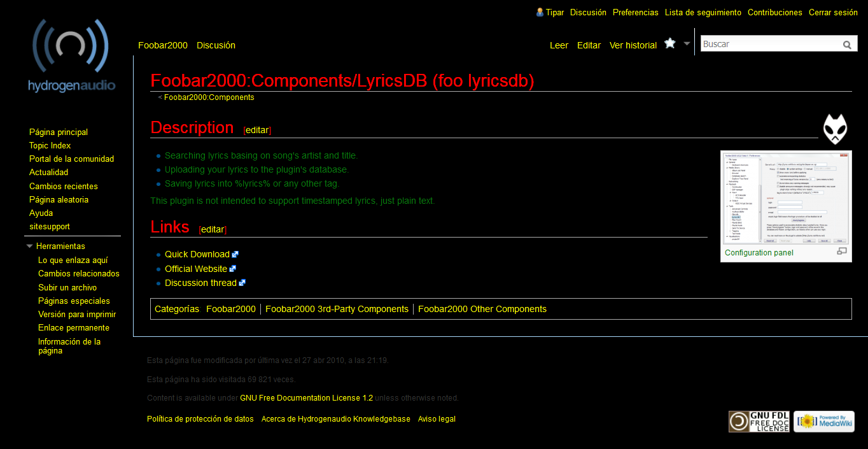
Task: Switch to the Discusión page tab
Action: (x=216, y=45)
